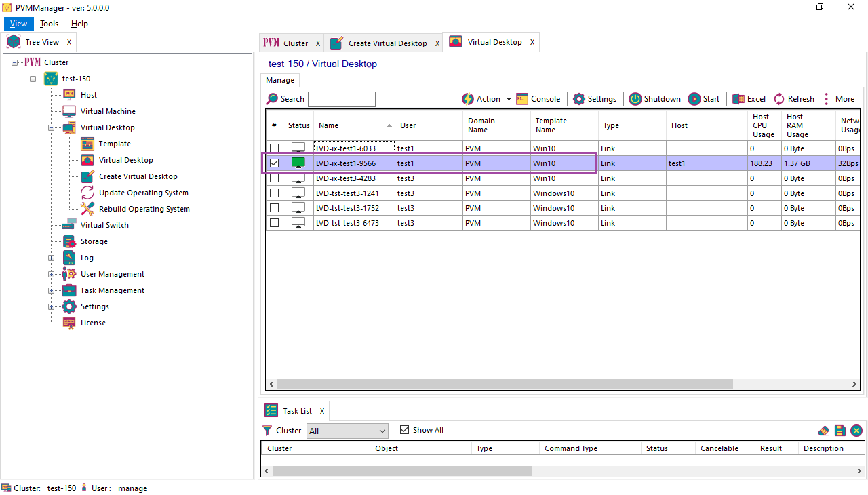868x495 pixels.
Task: Select Rebuild Operating System wrench icon
Action: click(87, 209)
